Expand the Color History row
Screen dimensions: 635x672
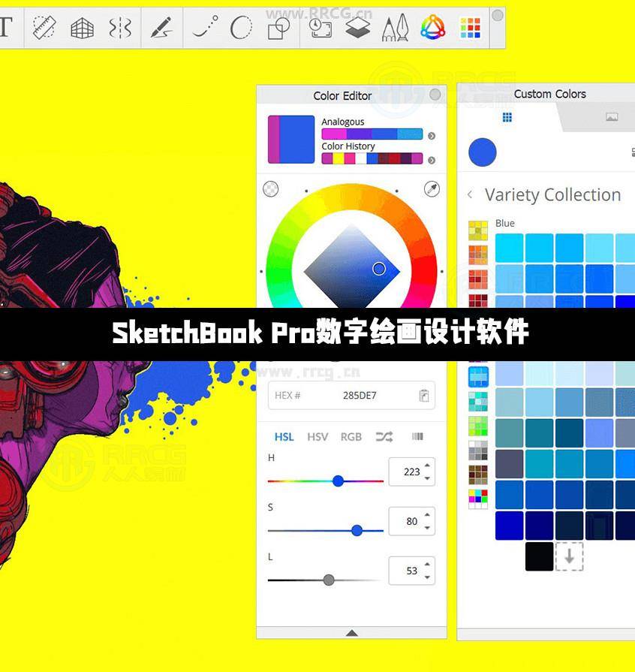[x=432, y=159]
